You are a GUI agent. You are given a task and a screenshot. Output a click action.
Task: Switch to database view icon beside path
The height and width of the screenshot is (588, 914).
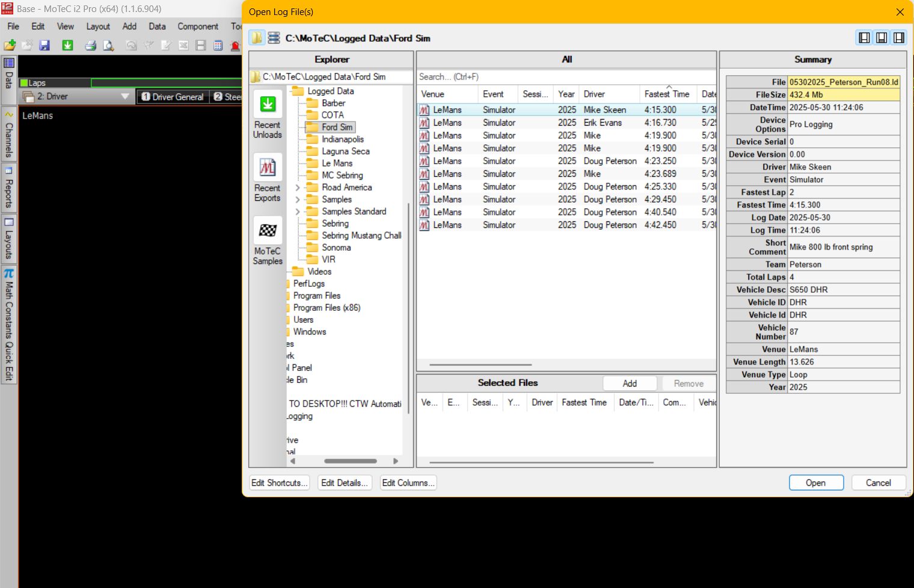tap(274, 38)
